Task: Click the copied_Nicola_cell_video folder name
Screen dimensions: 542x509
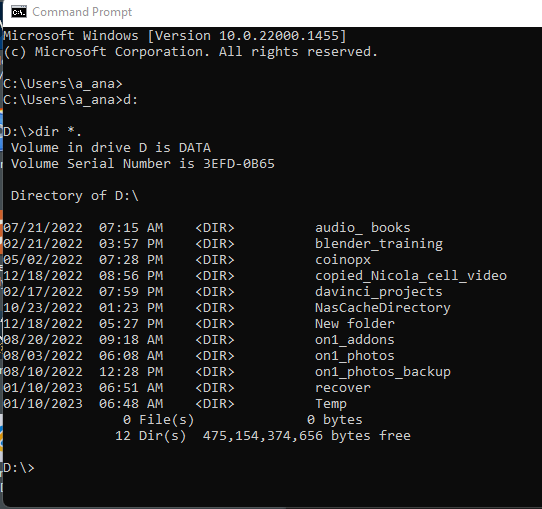Action: point(411,276)
